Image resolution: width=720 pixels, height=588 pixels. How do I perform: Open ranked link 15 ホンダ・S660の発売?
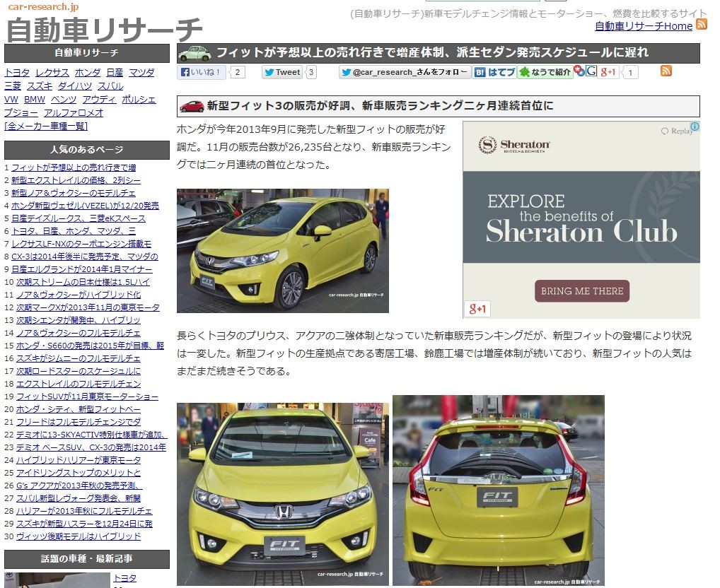click(90, 346)
